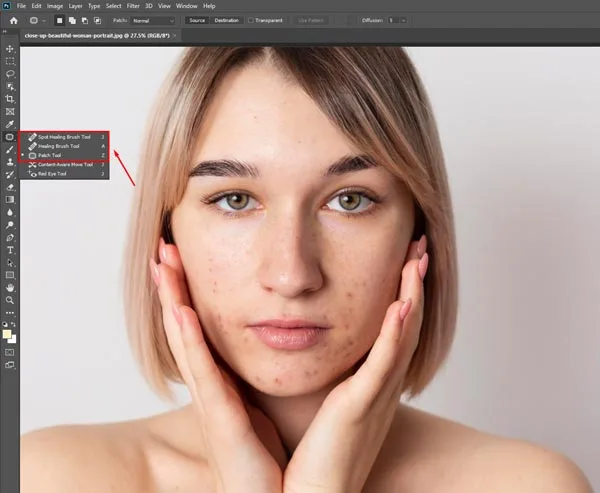This screenshot has height=493, width=600.
Task: Click the Diffusion value field
Action: click(394, 20)
